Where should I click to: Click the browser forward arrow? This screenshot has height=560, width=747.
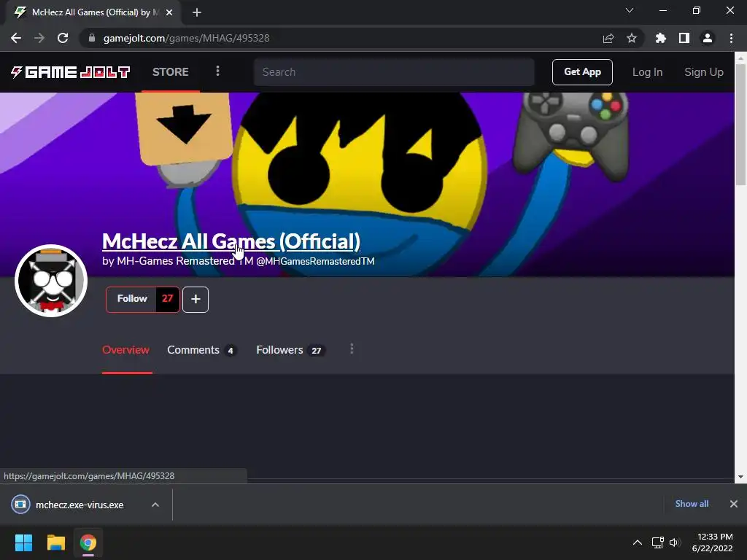(39, 38)
